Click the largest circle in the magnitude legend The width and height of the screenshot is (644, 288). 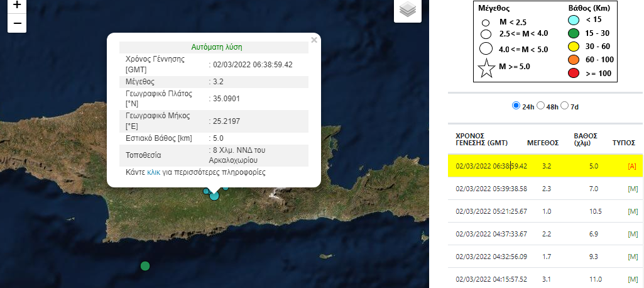[x=485, y=48]
